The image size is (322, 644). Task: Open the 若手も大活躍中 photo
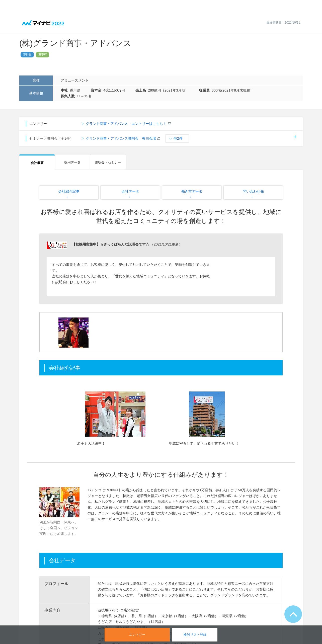tap(115, 414)
